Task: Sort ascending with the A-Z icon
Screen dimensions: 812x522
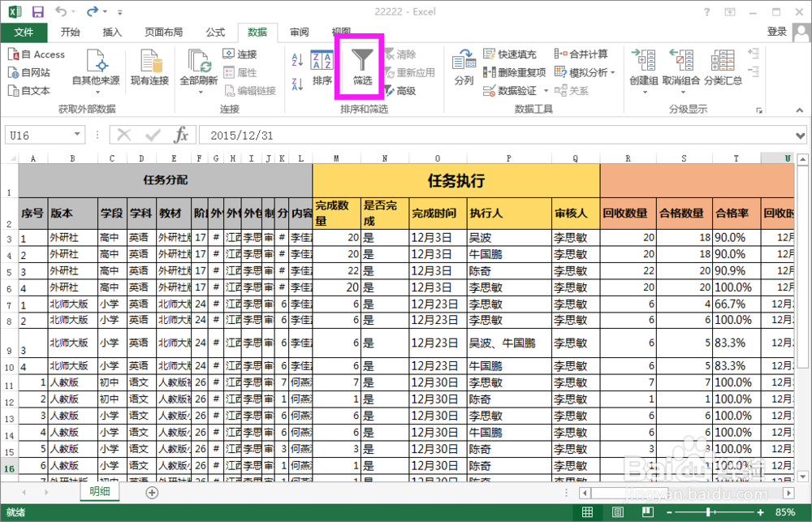Action: (x=297, y=58)
